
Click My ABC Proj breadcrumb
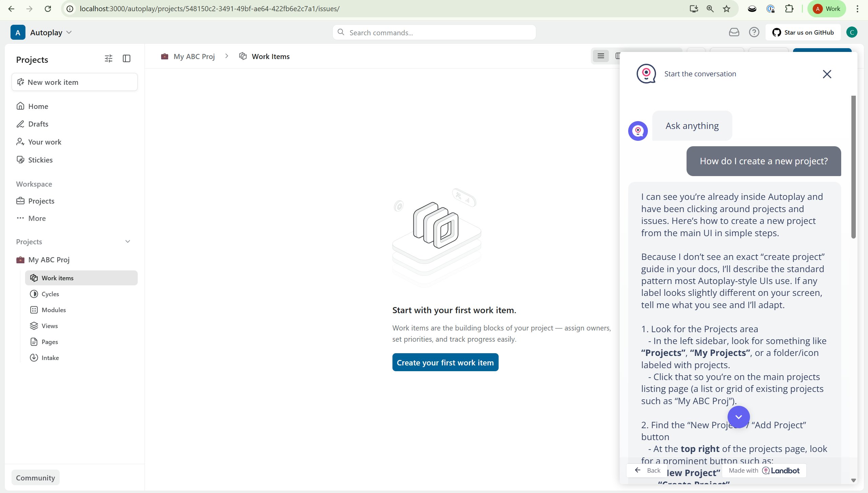[188, 56]
